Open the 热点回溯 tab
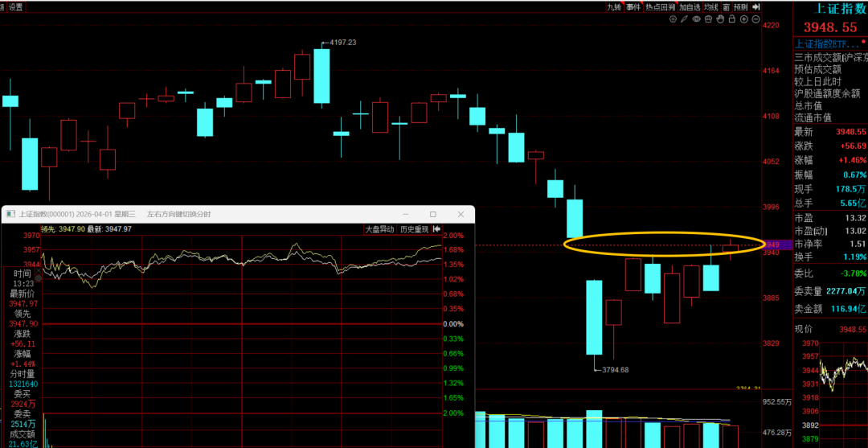868x448 pixels. pos(661,7)
